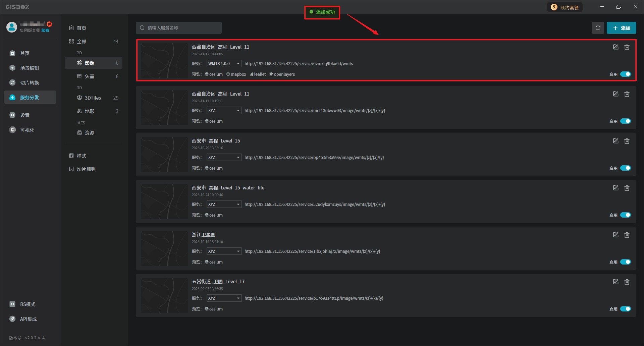The width and height of the screenshot is (644, 346).
Task: Toggle off the 五常街道_卫图_Level_17 service
Action: pos(625,309)
